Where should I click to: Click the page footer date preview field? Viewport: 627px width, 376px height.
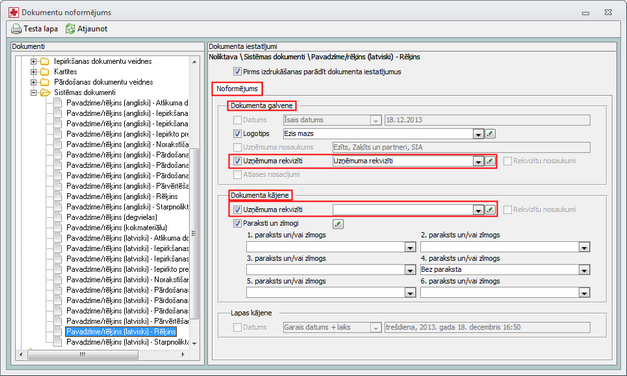coord(487,328)
